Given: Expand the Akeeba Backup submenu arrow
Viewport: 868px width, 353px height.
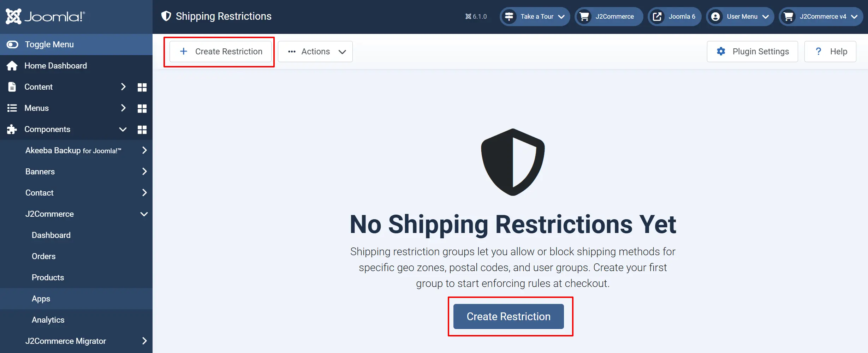Looking at the screenshot, I should point(144,150).
